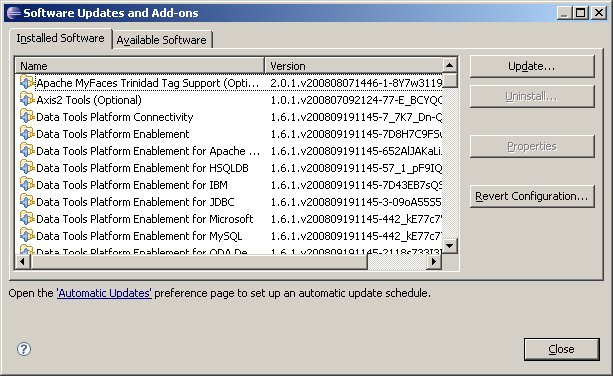Viewport: 613px width, 376px height.
Task: Click the Data Tools Platform Connectivity icon
Action: point(27,116)
